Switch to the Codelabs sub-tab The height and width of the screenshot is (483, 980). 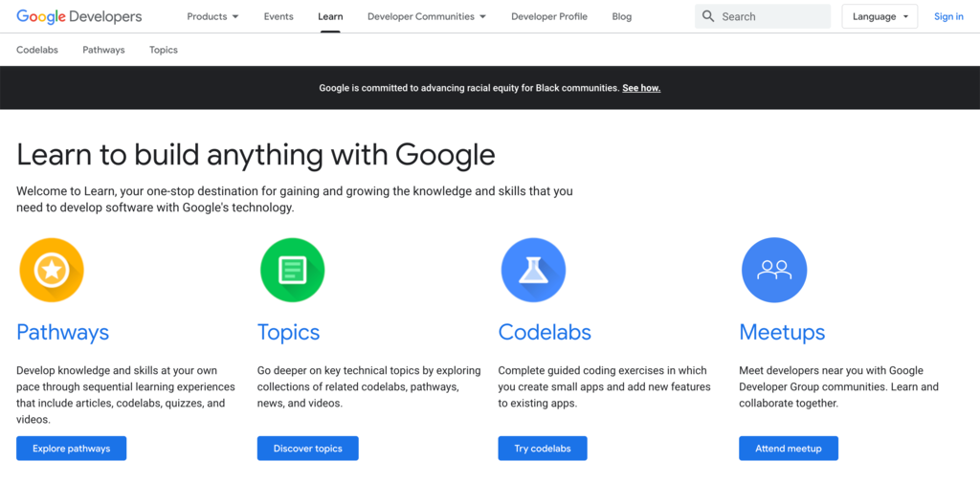37,50
